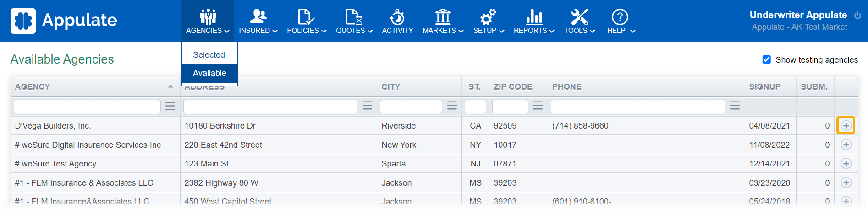The image size is (868, 209).
Task: Open the Reports dropdown menu
Action: [x=534, y=21]
